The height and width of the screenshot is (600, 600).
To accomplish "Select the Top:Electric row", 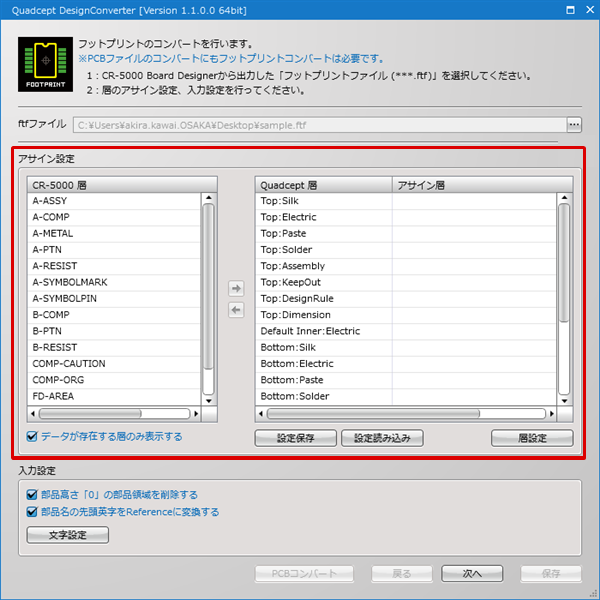I will coord(406,217).
